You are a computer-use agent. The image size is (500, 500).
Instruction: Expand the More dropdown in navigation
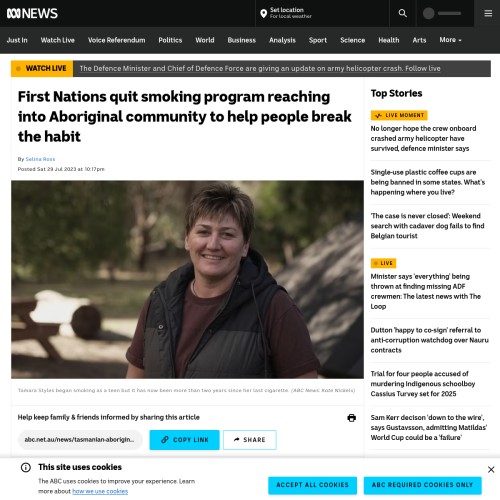[450, 40]
